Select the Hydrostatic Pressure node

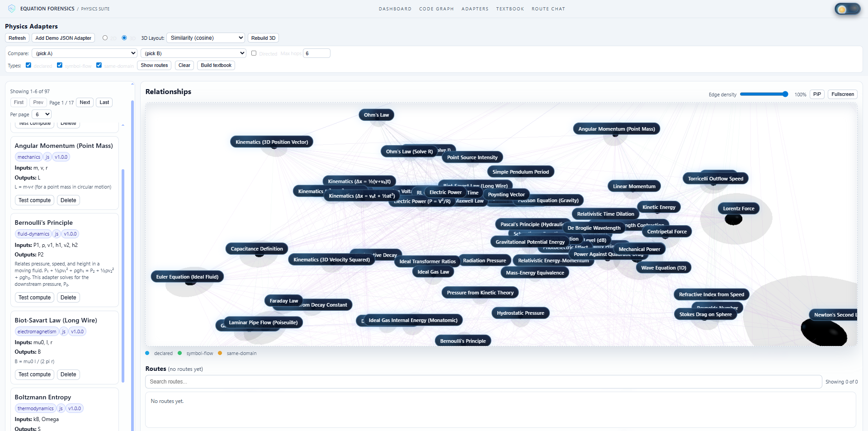tap(520, 313)
